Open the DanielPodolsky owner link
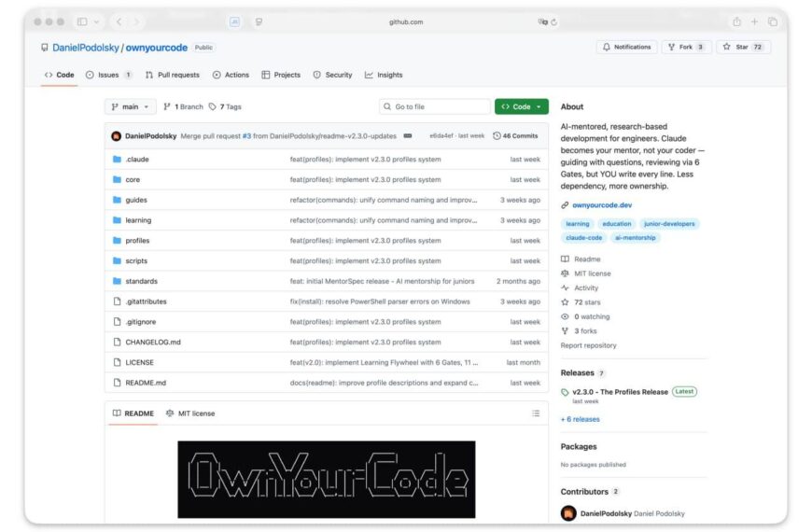The image size is (812, 532). pyautogui.click(x=86, y=48)
